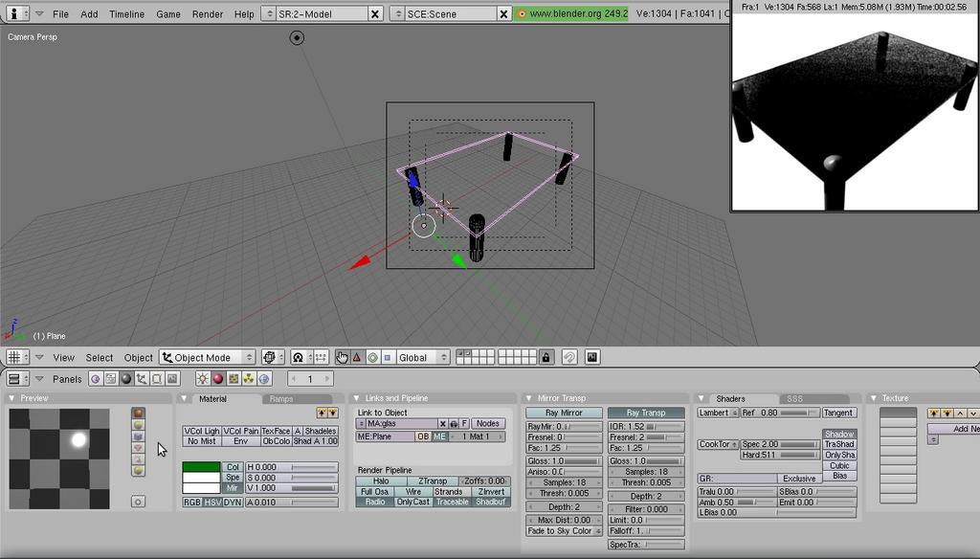Click the Nodes button

click(x=488, y=423)
